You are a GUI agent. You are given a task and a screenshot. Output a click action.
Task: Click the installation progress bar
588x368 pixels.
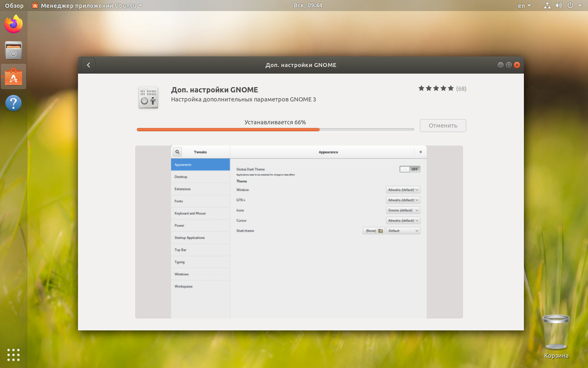pos(275,130)
